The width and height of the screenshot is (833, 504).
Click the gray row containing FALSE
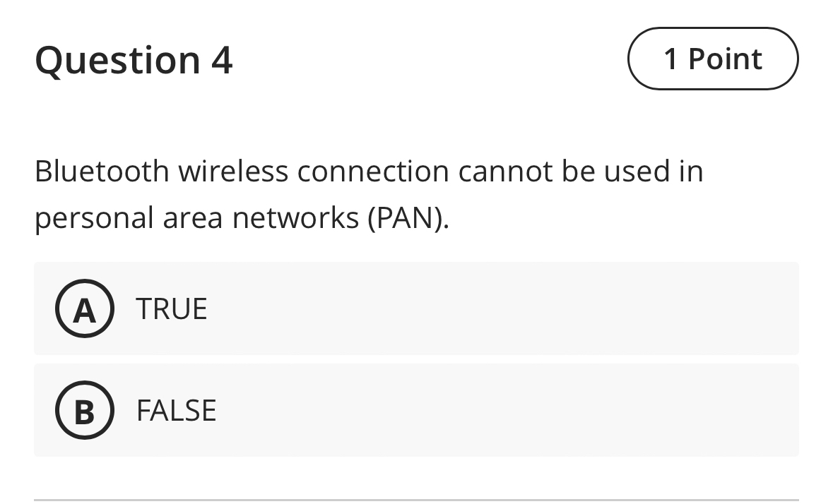pyautogui.click(x=416, y=410)
